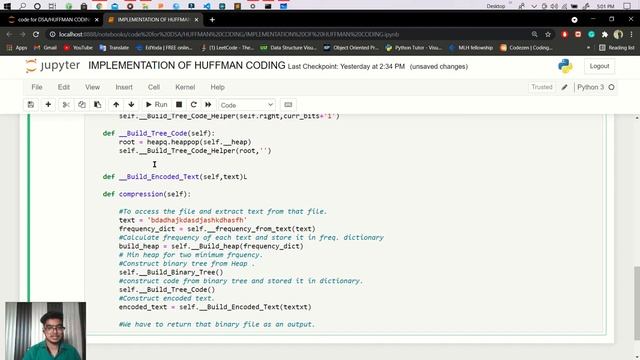Open the View menu

(x=92, y=87)
